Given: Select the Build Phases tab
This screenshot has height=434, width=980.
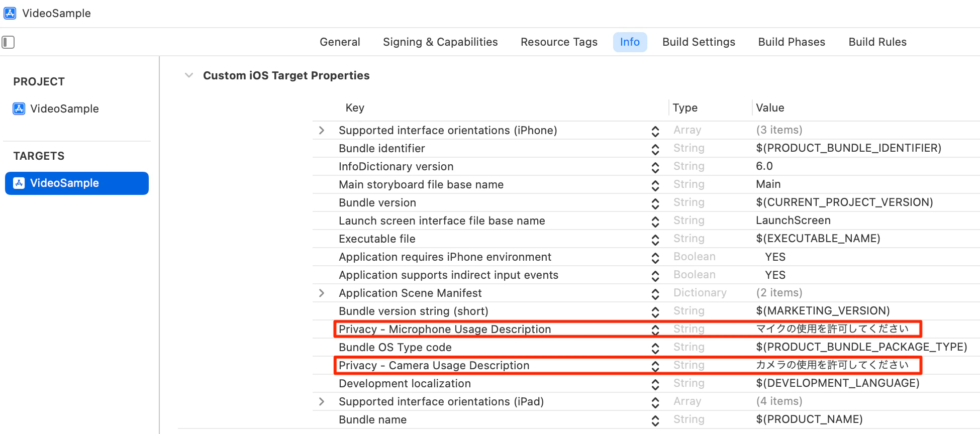Looking at the screenshot, I should click(792, 42).
